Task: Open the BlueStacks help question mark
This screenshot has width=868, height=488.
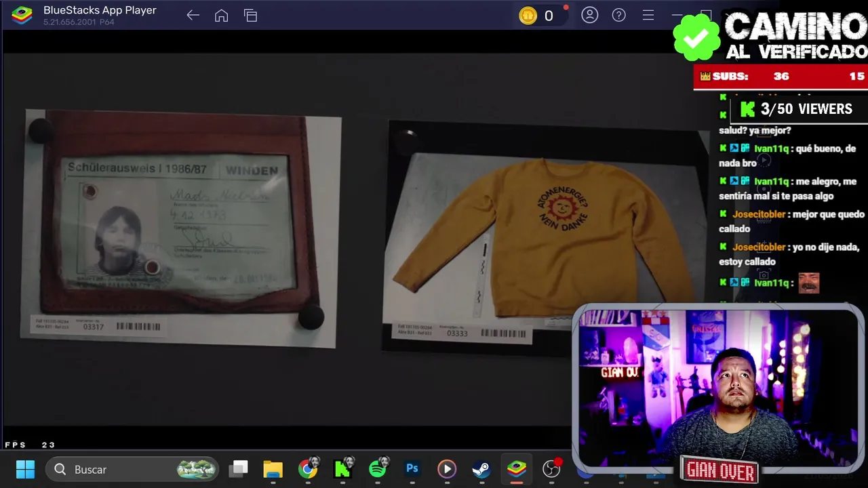Action: click(x=618, y=15)
